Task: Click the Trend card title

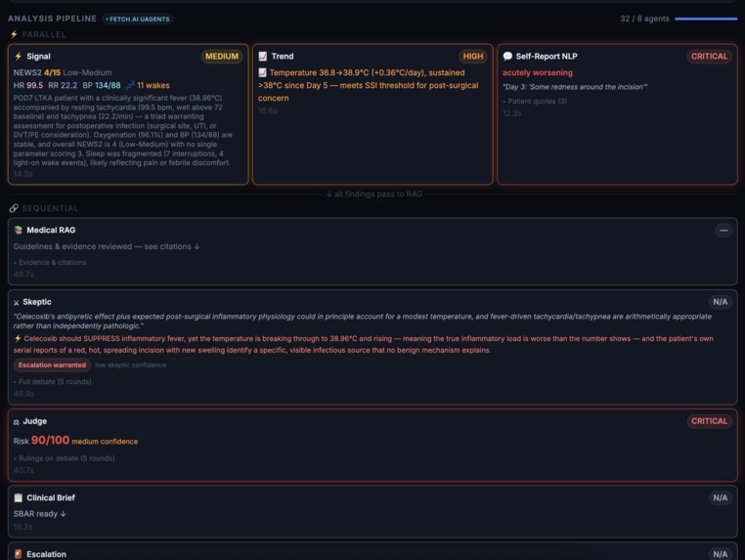Action: click(x=283, y=56)
